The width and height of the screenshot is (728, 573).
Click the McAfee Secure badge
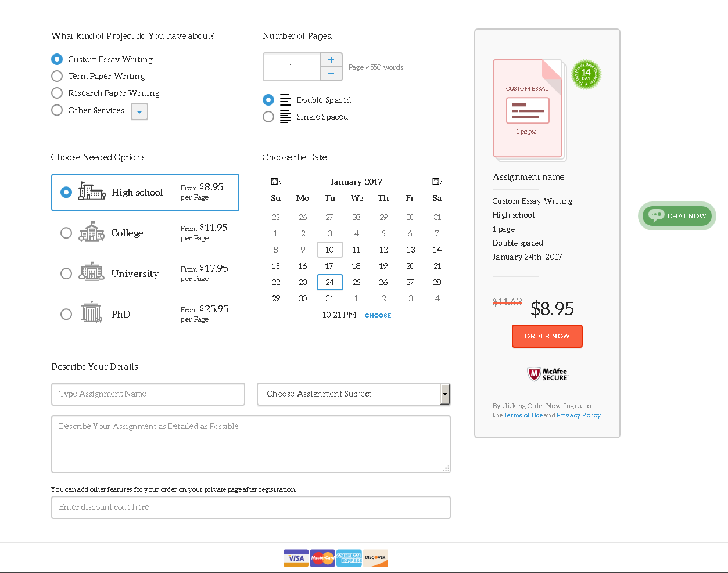547,374
